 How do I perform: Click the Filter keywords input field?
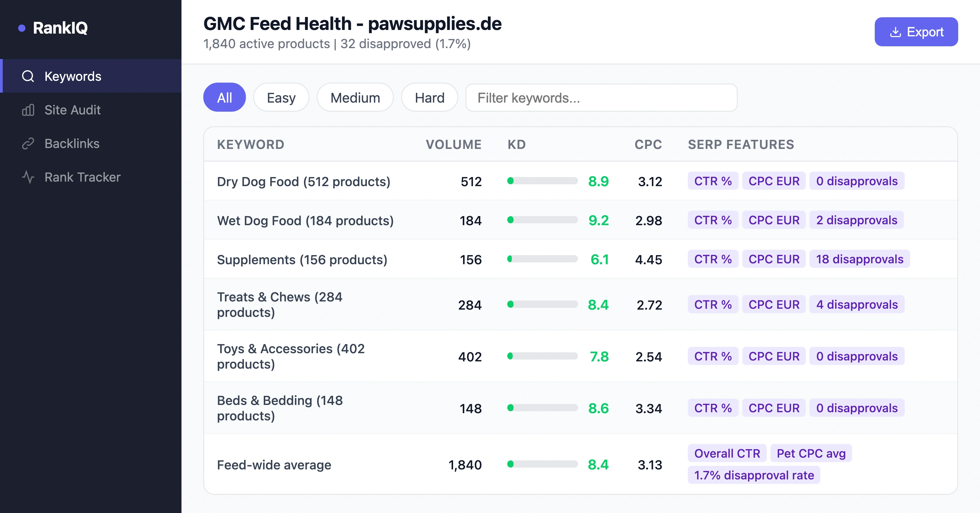601,97
